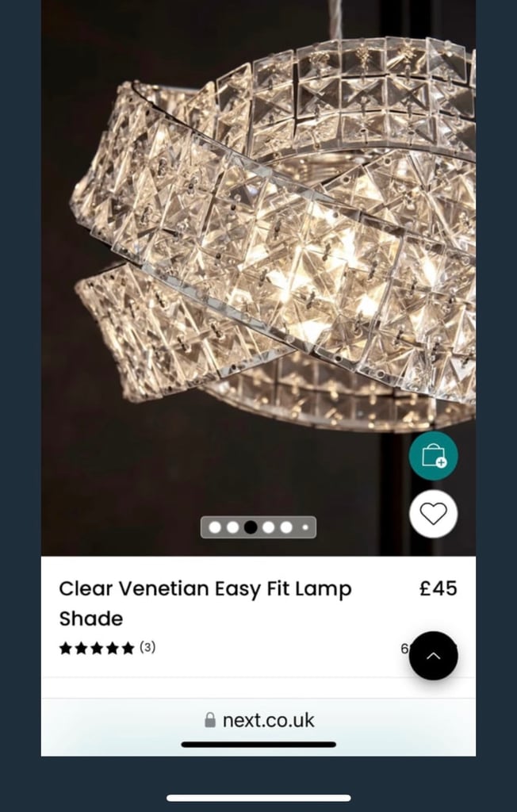Image resolution: width=517 pixels, height=812 pixels.
Task: Tap the back-to-top chevron button
Action: [433, 656]
